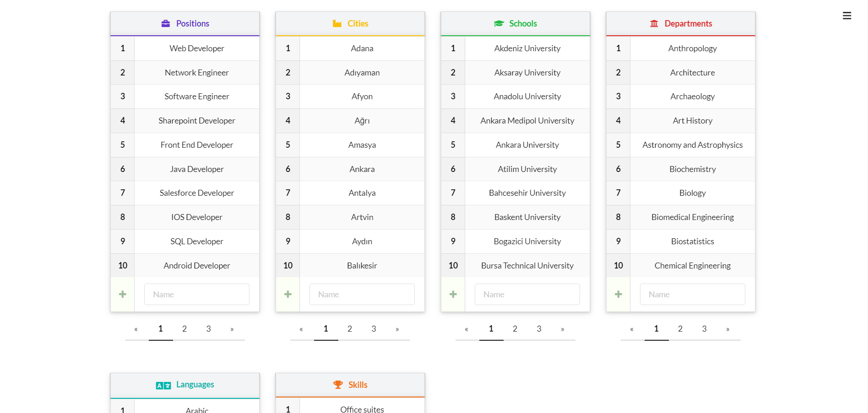
Task: Select the Java Developer row
Action: 185,169
